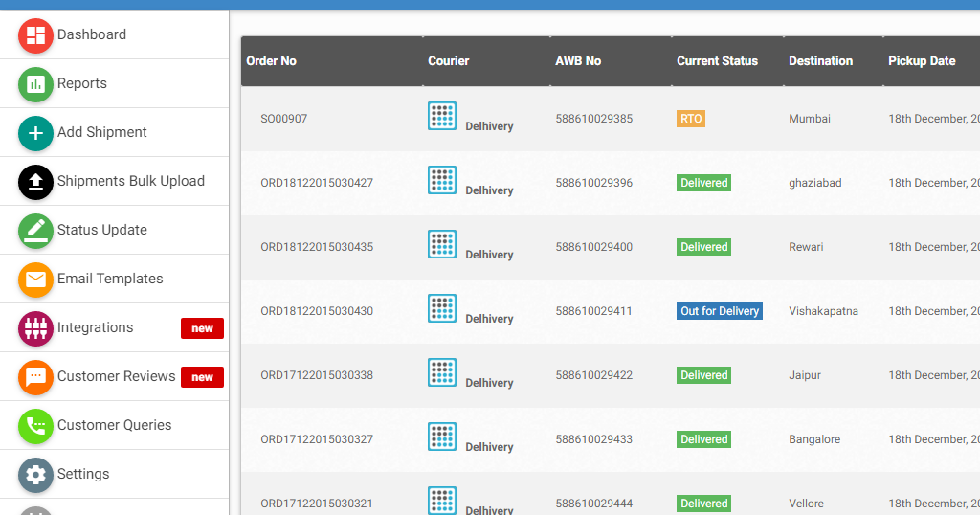Click the Integrations plug icon
Screen dimensions: 980x515
35,328
